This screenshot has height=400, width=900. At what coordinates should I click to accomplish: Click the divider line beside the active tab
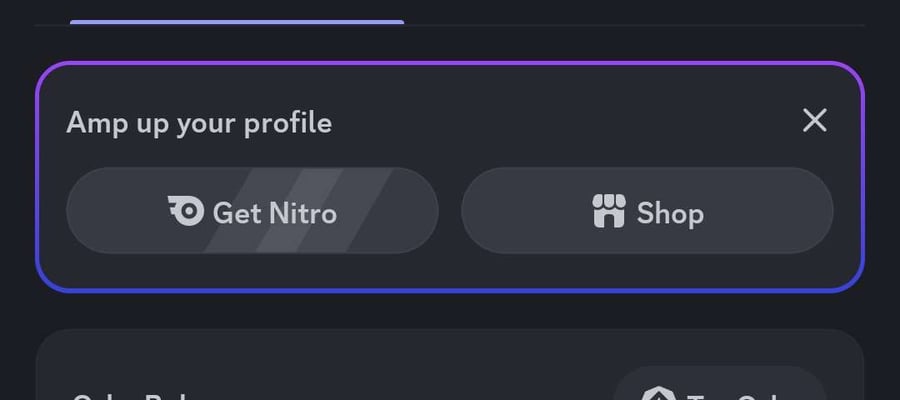(634, 25)
